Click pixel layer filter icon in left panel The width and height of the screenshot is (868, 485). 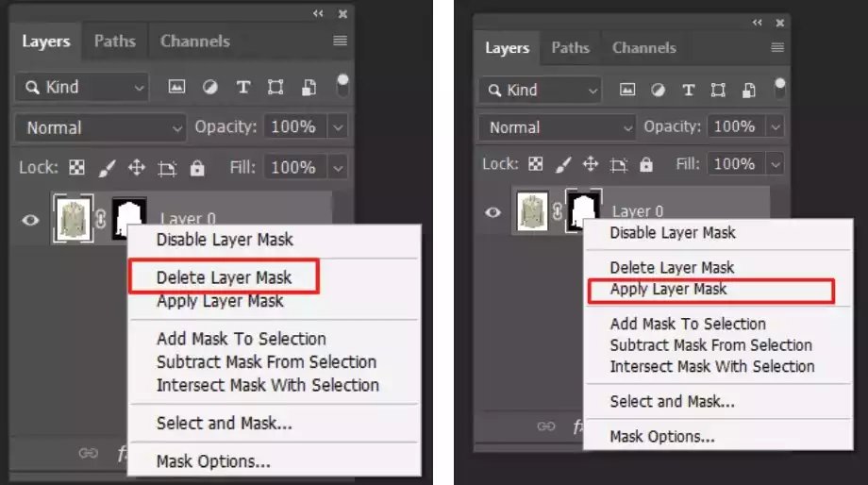point(176,87)
